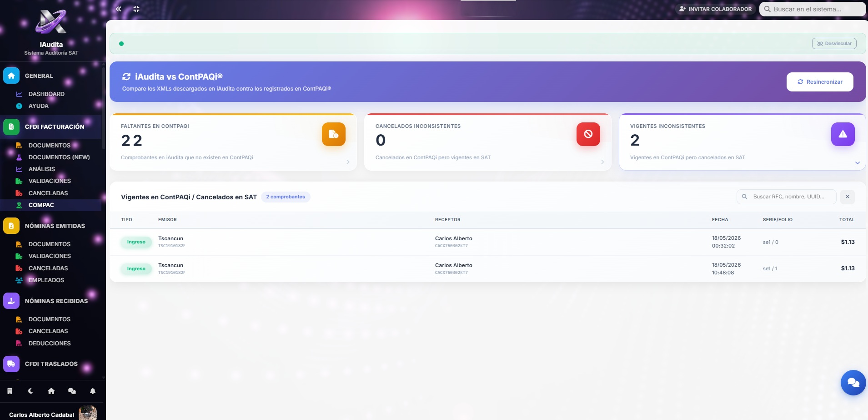The height and width of the screenshot is (420, 868).
Task: Open CANCELADAS under Nóminas Emitidas
Action: click(x=48, y=268)
